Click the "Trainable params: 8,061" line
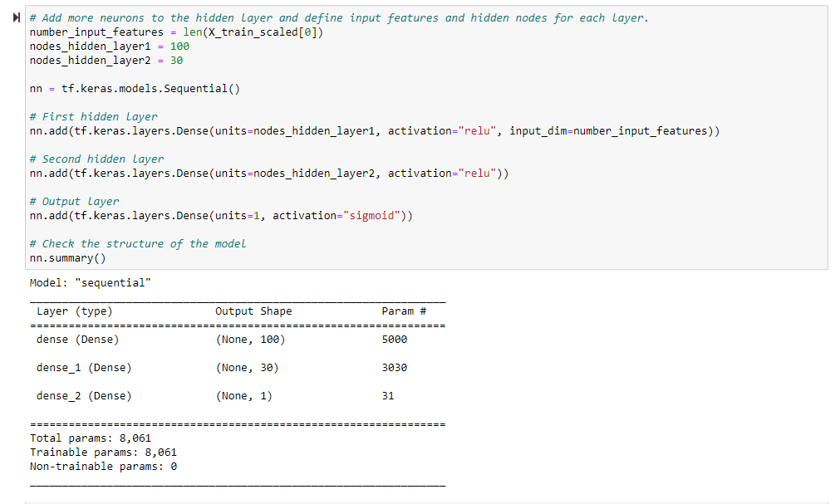Screen dimensions: 835x504 coord(103,453)
